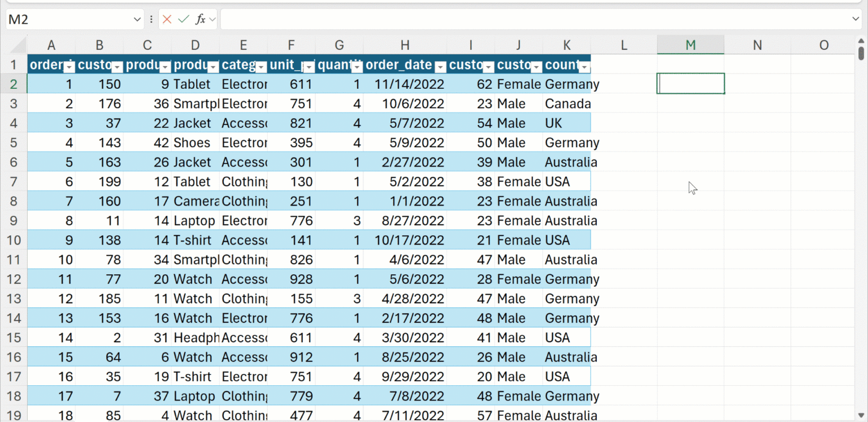The height and width of the screenshot is (422, 868).
Task: Click the Cancel (X) formula bar icon
Action: [167, 20]
